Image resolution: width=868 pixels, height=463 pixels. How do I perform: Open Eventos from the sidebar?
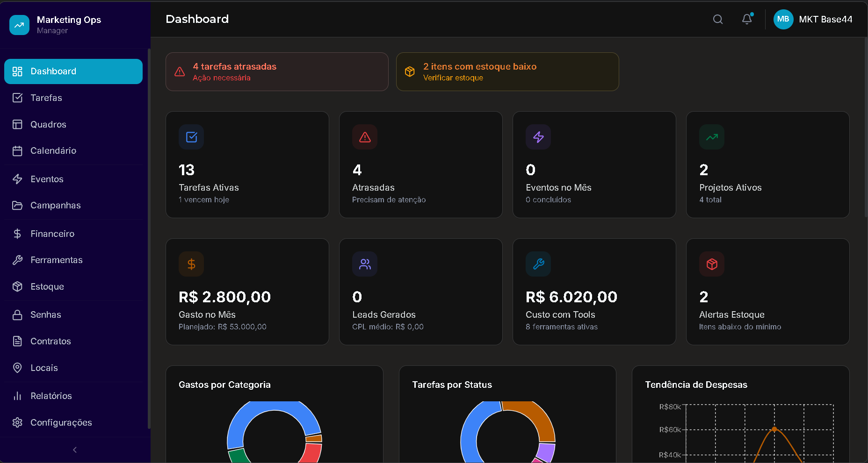tap(73, 179)
